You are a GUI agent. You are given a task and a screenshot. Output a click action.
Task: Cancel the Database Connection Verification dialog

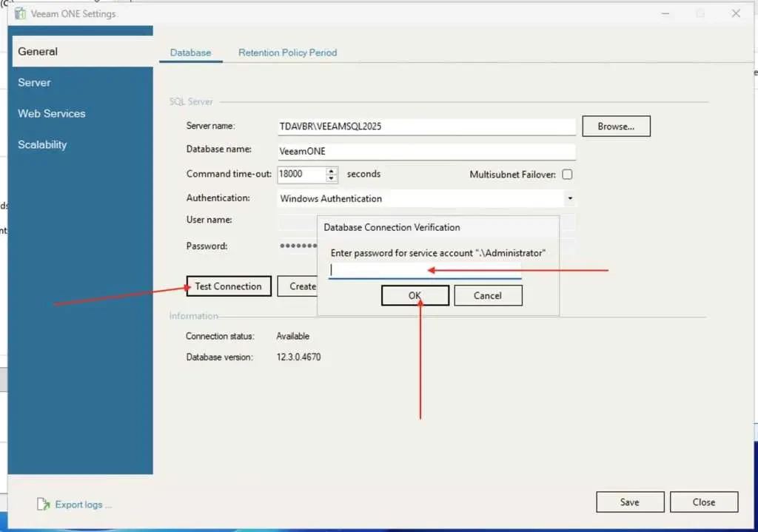[488, 295]
